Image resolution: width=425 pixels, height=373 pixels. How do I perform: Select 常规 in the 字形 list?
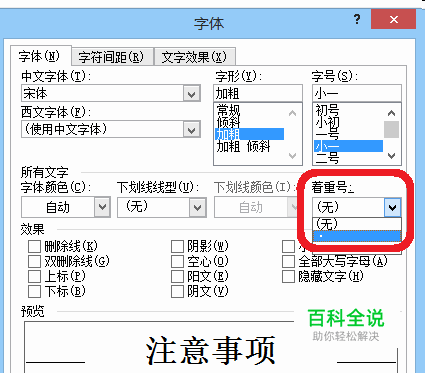250,110
